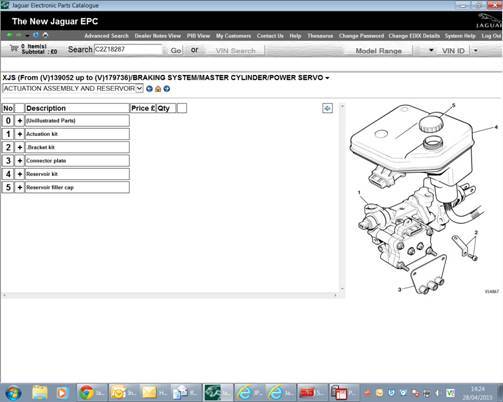This screenshot has height=402, width=503.
Task: Go to previous section with blue left arrow
Action: [149, 89]
